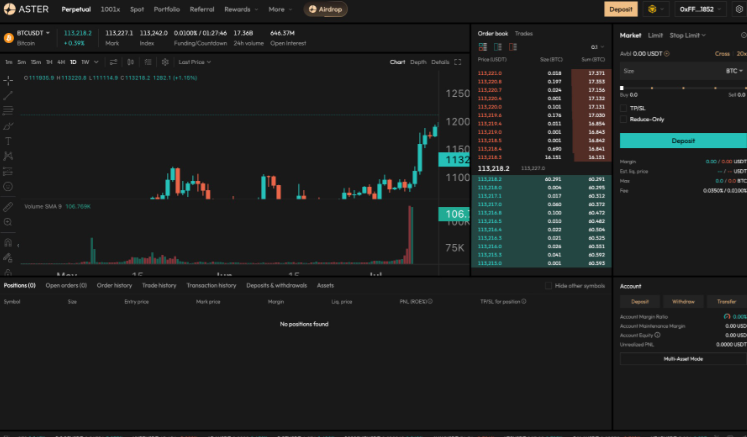Click the add funds icon beside Avbl
Screen dimensions: 747x437
667,54
